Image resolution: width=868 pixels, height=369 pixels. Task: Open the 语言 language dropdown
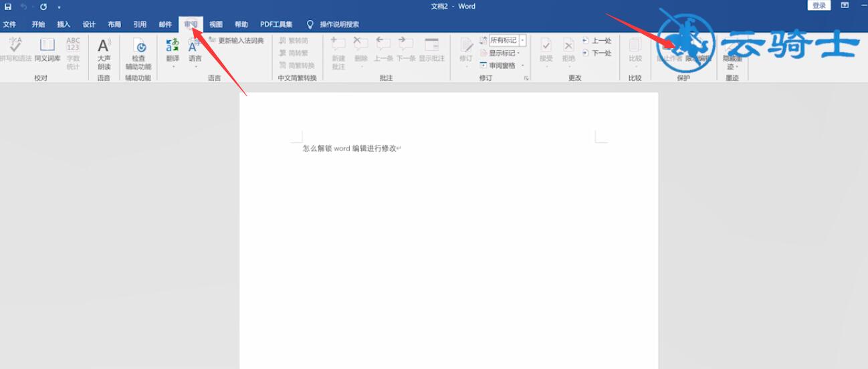[x=195, y=53]
